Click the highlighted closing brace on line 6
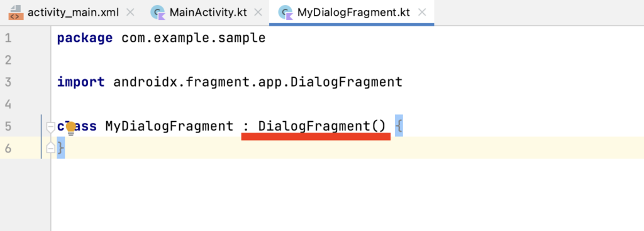 [x=60, y=148]
